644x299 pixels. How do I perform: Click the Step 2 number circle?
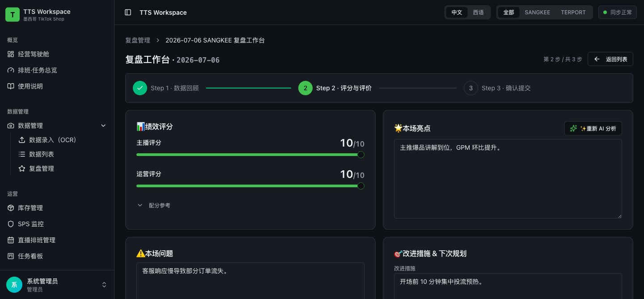305,88
